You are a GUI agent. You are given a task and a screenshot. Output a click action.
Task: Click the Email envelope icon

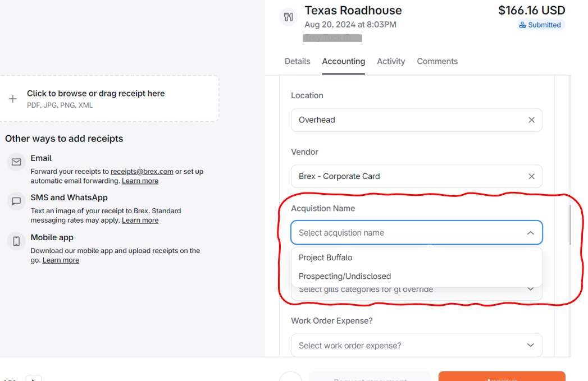pos(16,162)
